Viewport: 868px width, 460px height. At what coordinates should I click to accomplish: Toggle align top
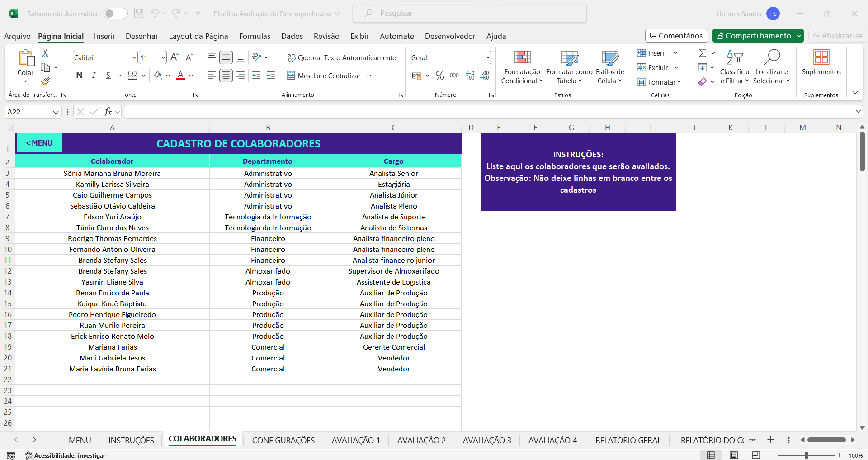(x=211, y=57)
